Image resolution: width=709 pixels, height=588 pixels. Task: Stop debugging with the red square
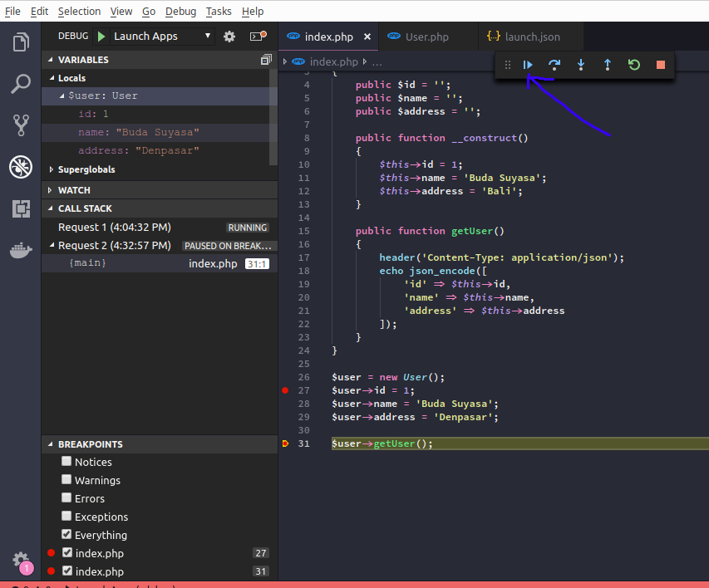(659, 64)
